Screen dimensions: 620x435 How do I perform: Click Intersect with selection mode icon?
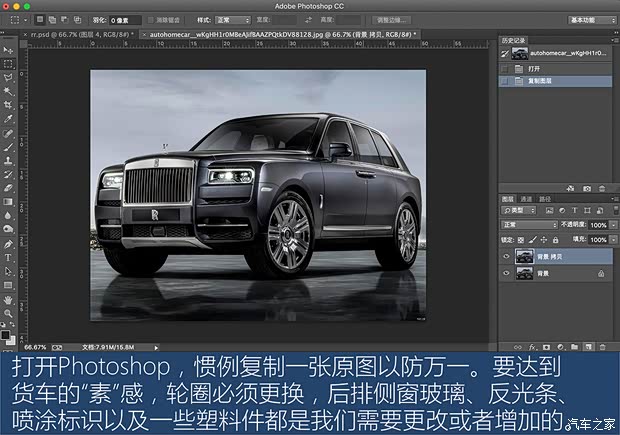pyautogui.click(x=78, y=20)
